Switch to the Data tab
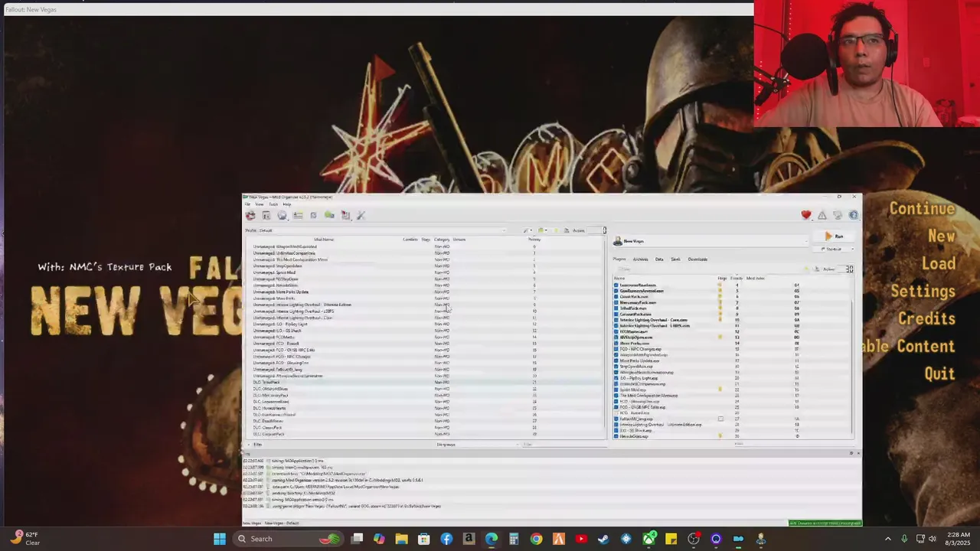Screen dimensions: 980x551 point(659,259)
